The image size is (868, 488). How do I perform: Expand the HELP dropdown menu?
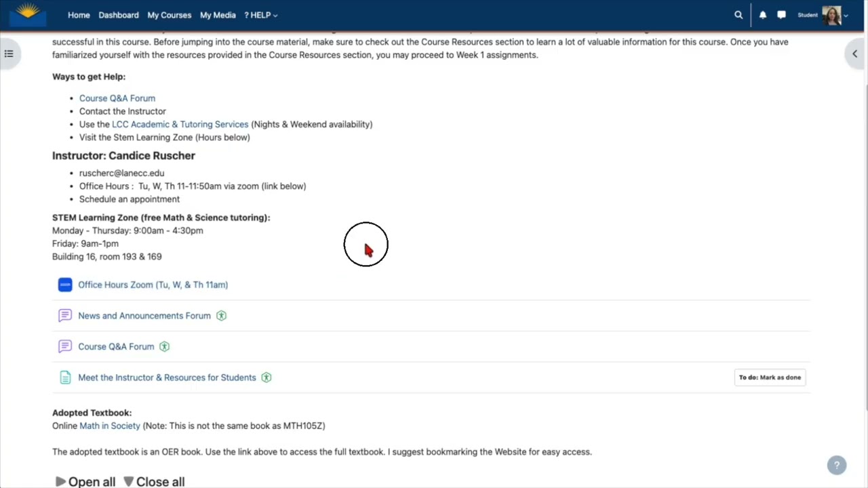[x=261, y=15]
